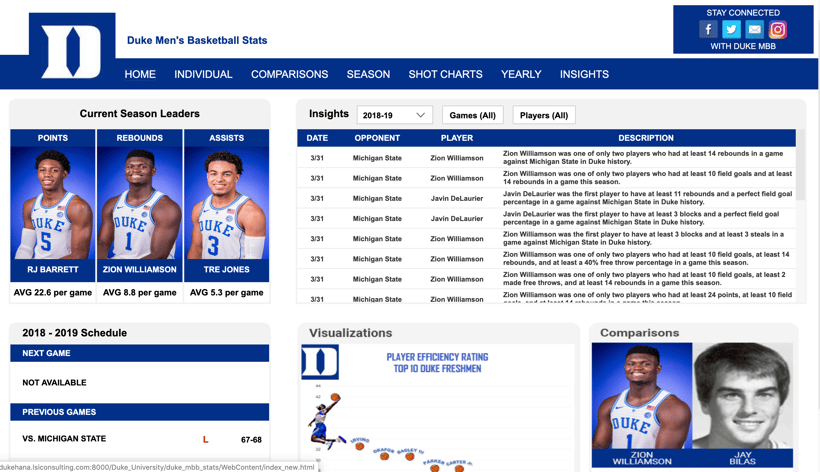The image size is (820, 472).
Task: Click the NEXT GAME section header
Action: (x=140, y=353)
